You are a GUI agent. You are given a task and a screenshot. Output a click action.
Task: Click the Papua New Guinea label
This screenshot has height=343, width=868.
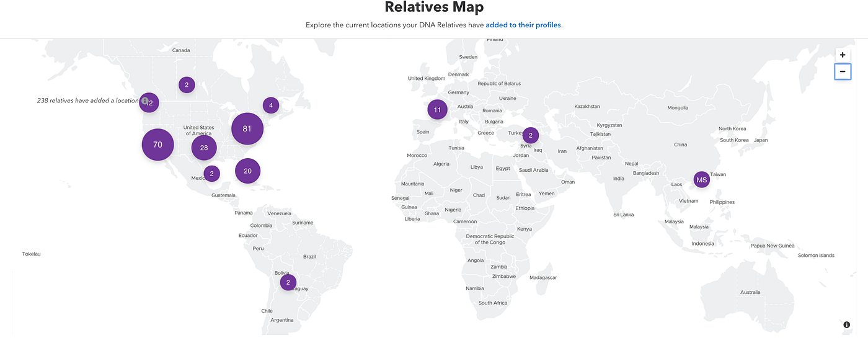tap(773, 246)
